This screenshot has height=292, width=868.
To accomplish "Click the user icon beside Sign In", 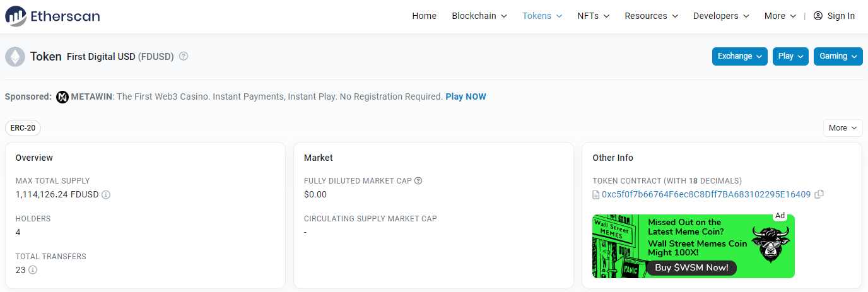I will (818, 16).
